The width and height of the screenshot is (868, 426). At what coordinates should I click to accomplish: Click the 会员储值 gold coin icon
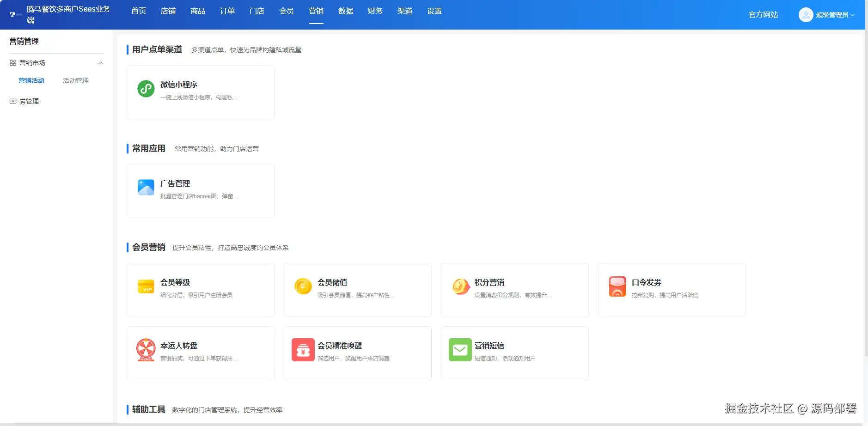tap(303, 286)
